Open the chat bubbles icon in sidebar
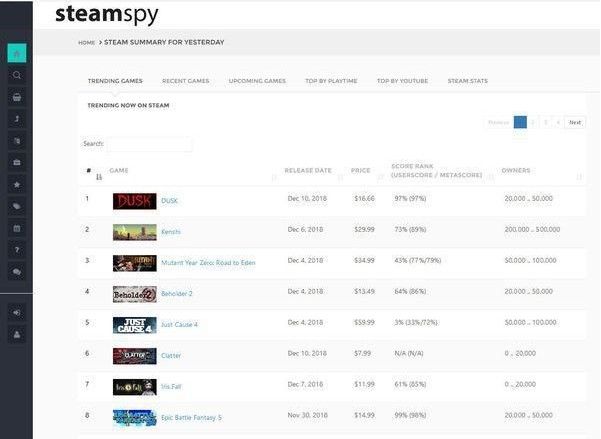This screenshot has width=601, height=439. [17, 272]
